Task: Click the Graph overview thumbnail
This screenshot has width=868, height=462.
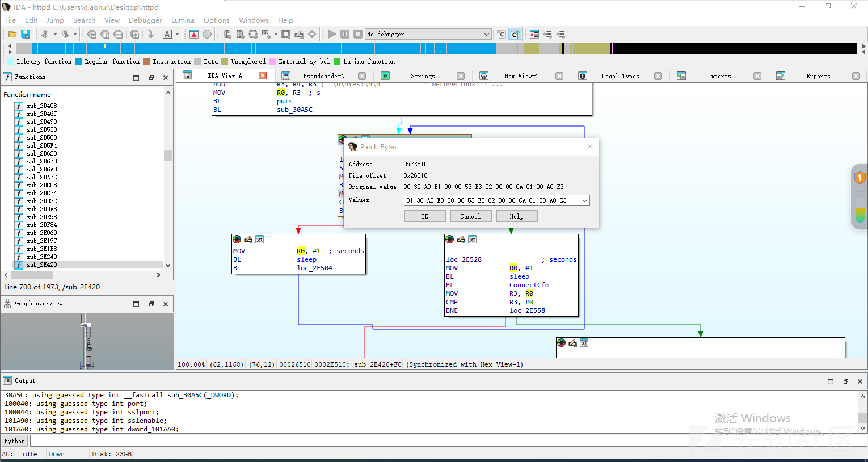Action: (x=87, y=341)
